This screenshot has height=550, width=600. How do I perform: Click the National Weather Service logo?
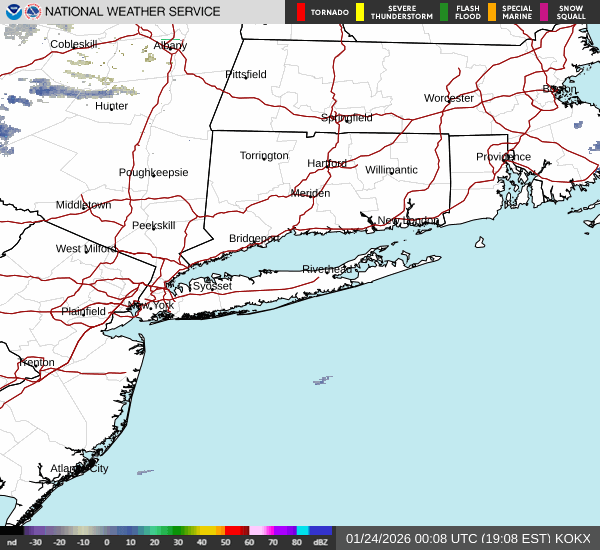tap(32, 12)
